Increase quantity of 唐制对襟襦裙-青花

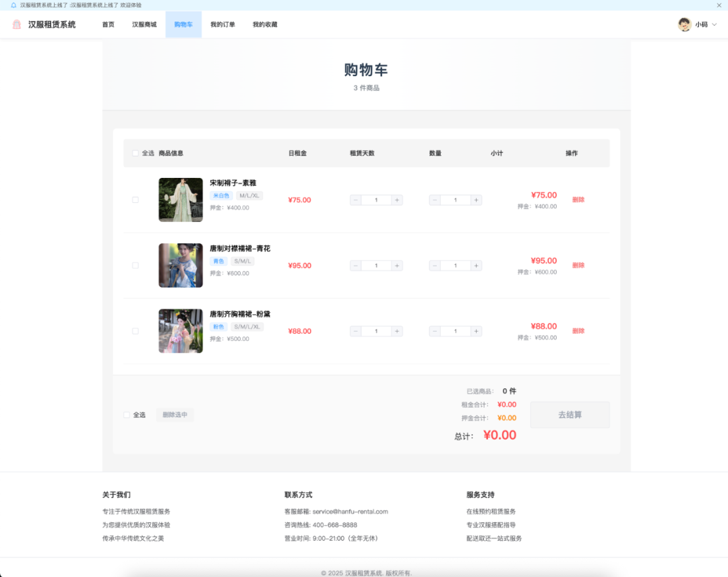(477, 265)
